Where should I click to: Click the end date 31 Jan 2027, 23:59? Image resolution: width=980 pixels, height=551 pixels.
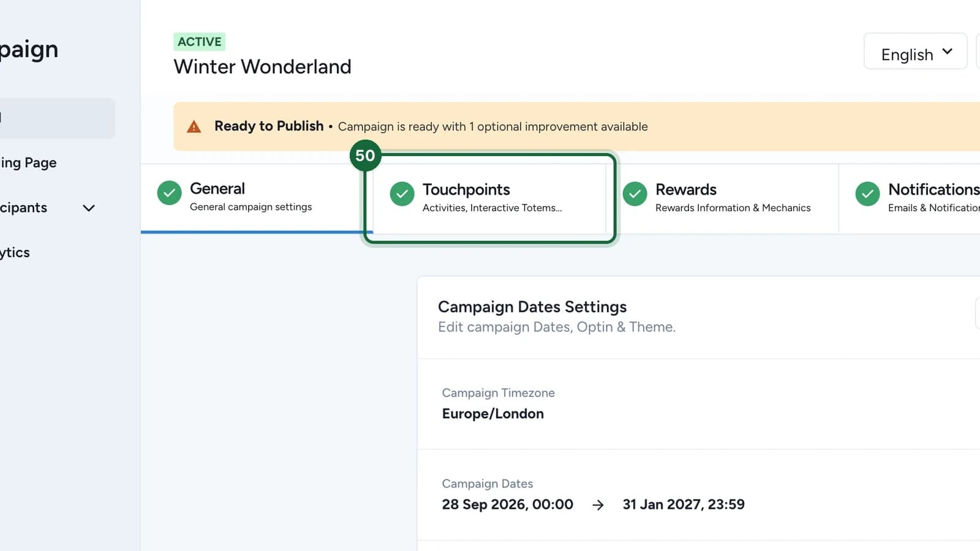pos(684,504)
